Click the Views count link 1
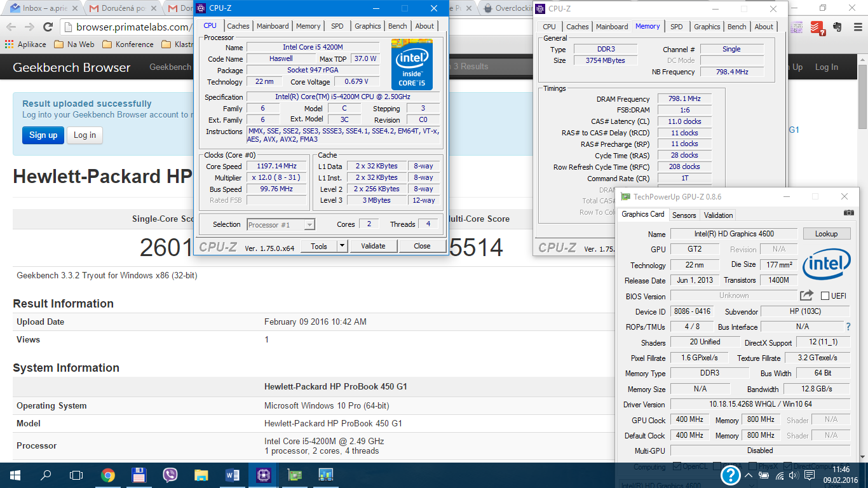The height and width of the screenshot is (488, 868). [266, 340]
